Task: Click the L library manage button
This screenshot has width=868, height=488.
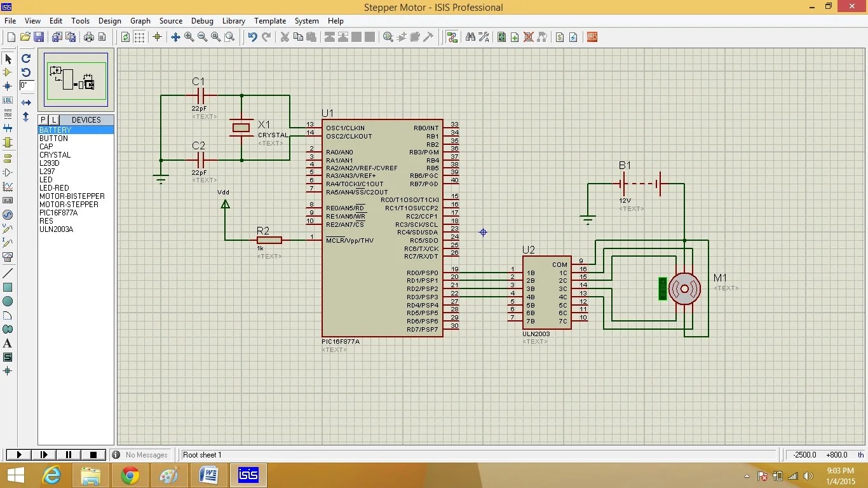Action: (54, 120)
